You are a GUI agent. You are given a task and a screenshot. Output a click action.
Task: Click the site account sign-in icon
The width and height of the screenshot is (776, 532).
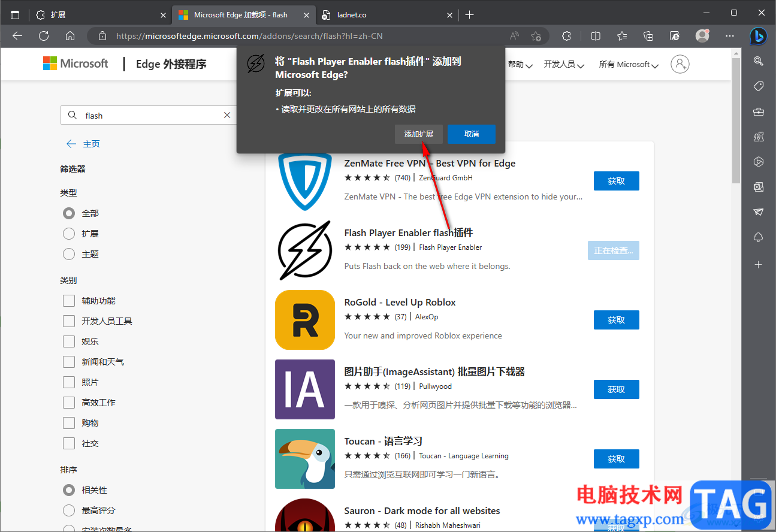click(680, 64)
